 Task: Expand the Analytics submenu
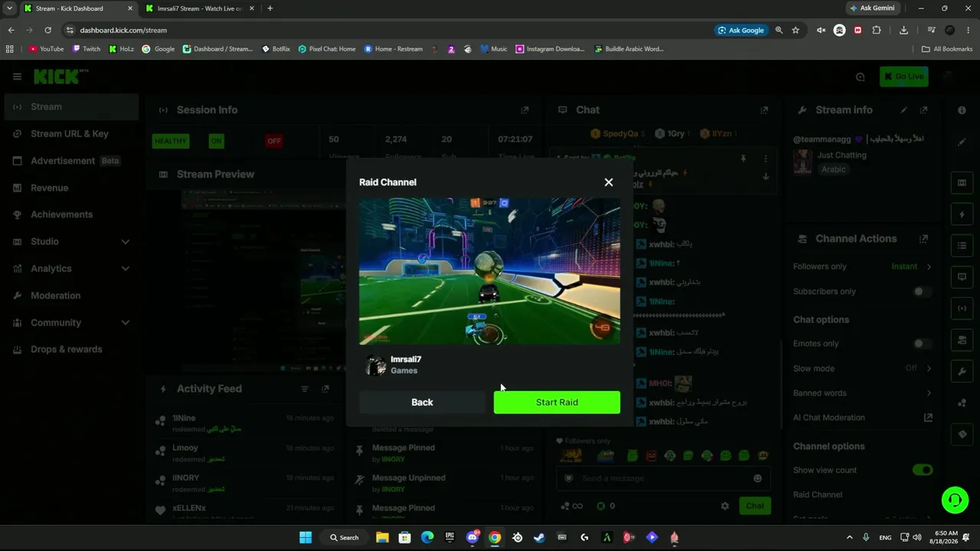pos(126,269)
